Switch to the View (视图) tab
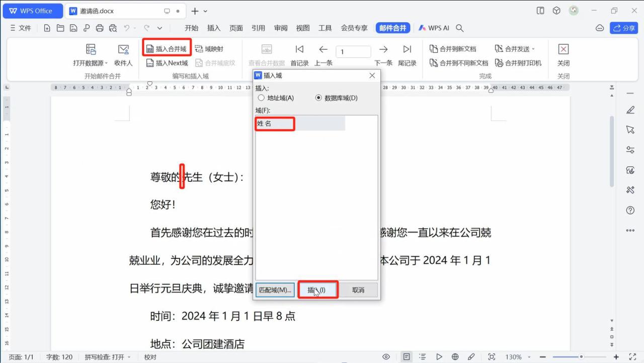This screenshot has height=363, width=644. pyautogui.click(x=303, y=28)
